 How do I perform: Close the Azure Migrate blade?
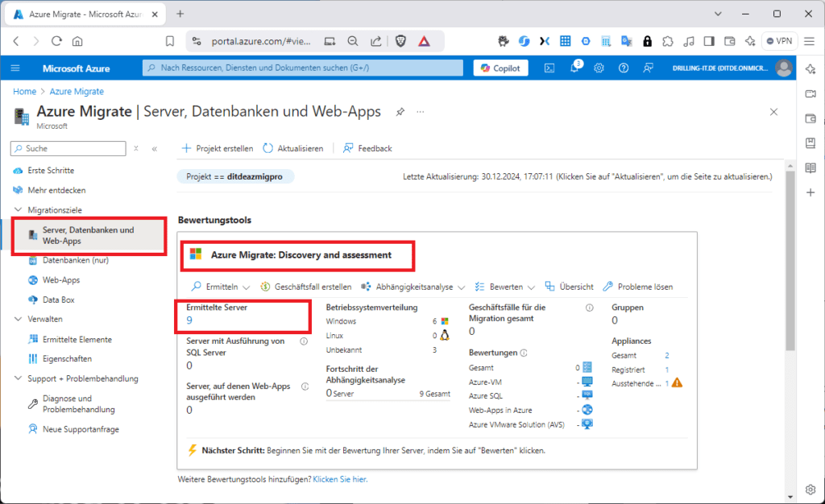(773, 112)
